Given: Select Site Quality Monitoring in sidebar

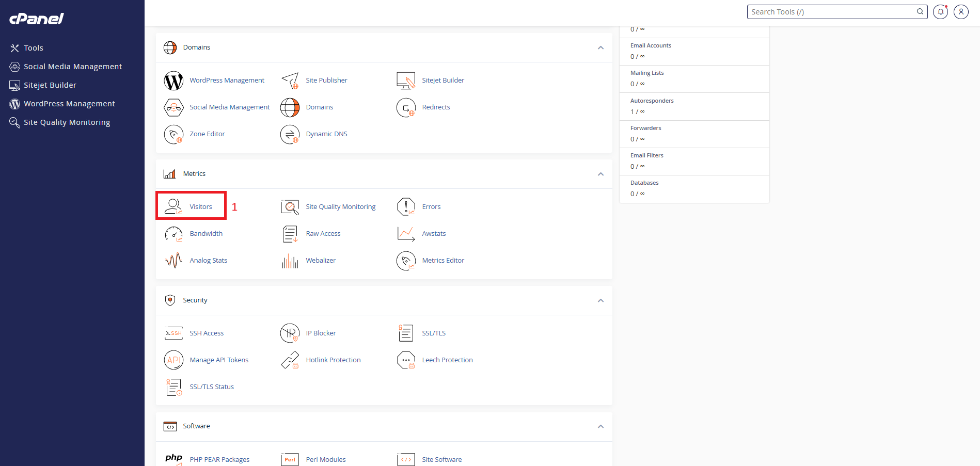Looking at the screenshot, I should click(60, 122).
